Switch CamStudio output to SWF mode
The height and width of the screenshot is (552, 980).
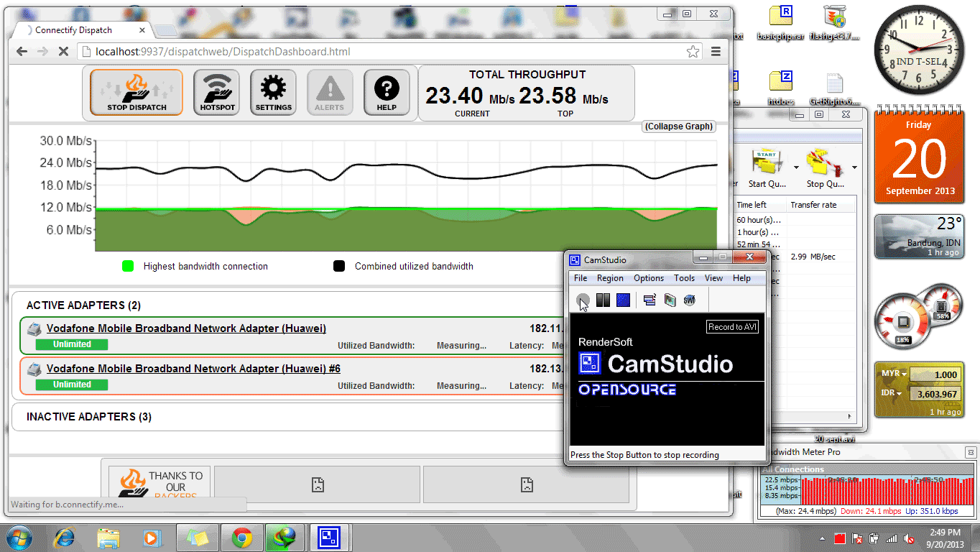tap(689, 300)
